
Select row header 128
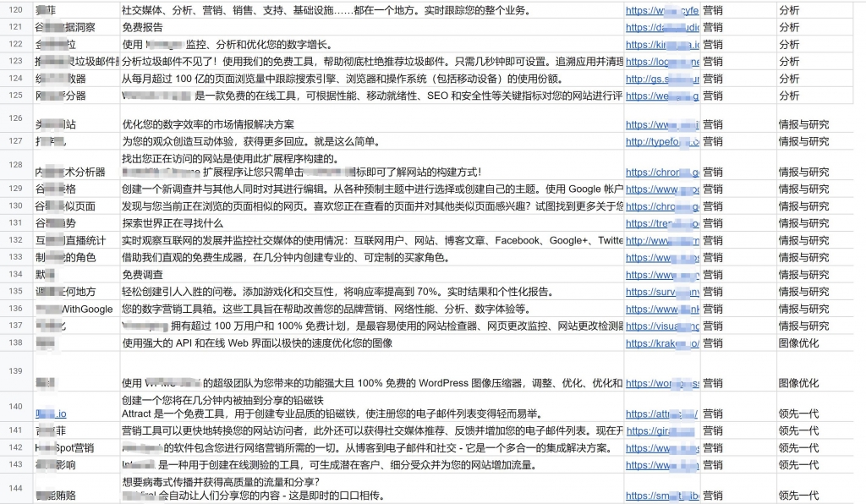coord(16,165)
